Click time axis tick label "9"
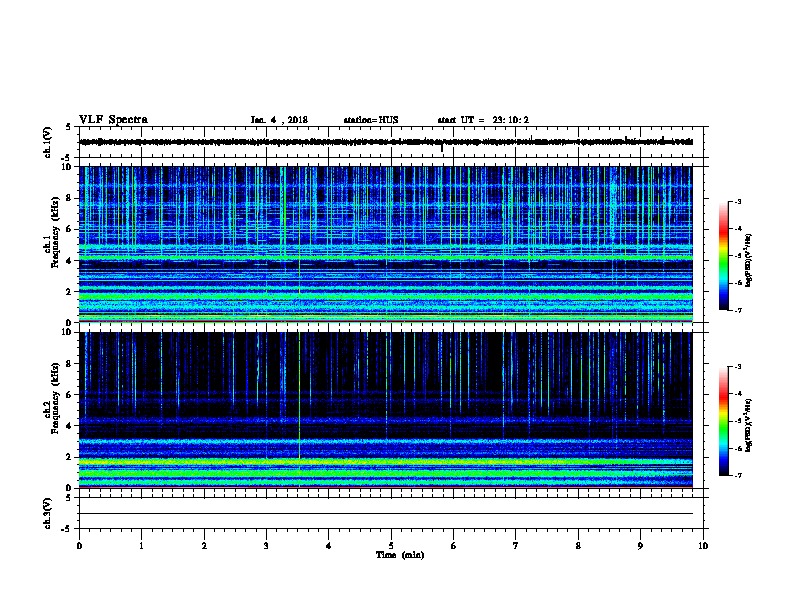The width and height of the screenshot is (792, 612). tap(640, 546)
